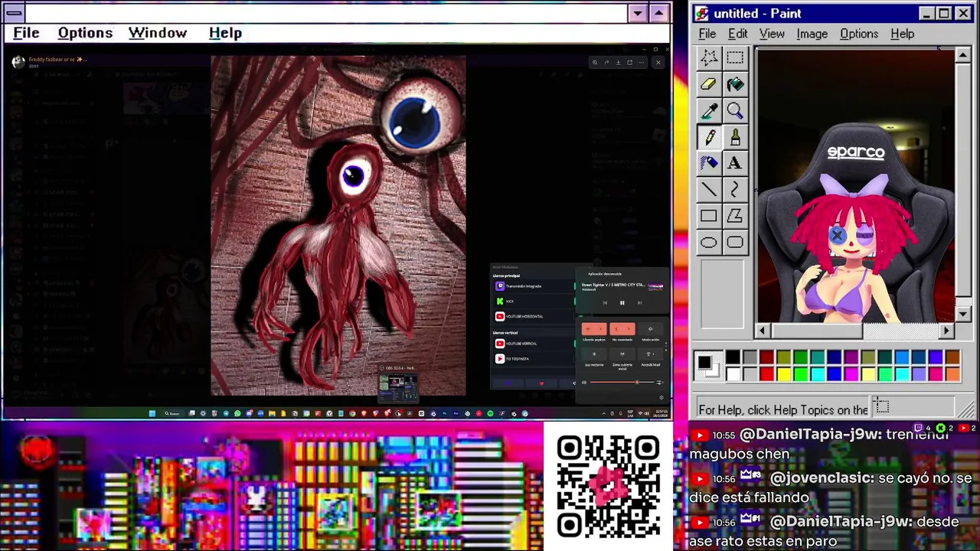Click the outer window down-arrow button
This screenshot has height=551, width=980.
pyautogui.click(x=638, y=13)
